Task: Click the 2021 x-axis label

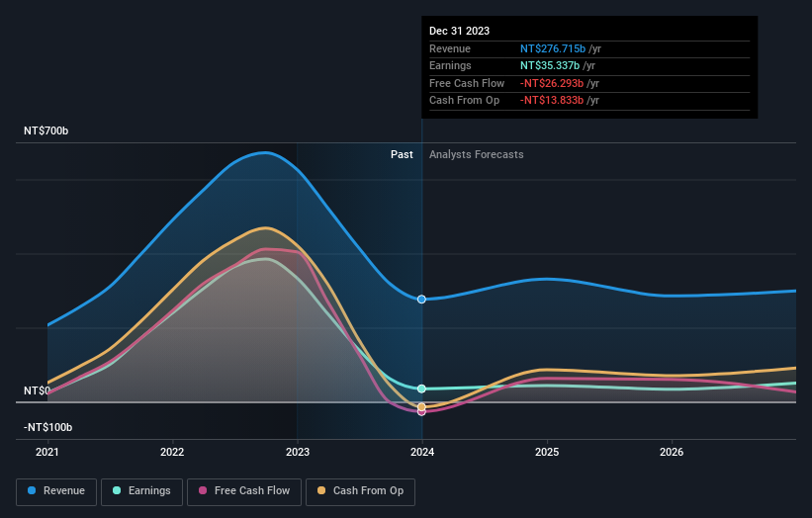Action: [47, 453]
